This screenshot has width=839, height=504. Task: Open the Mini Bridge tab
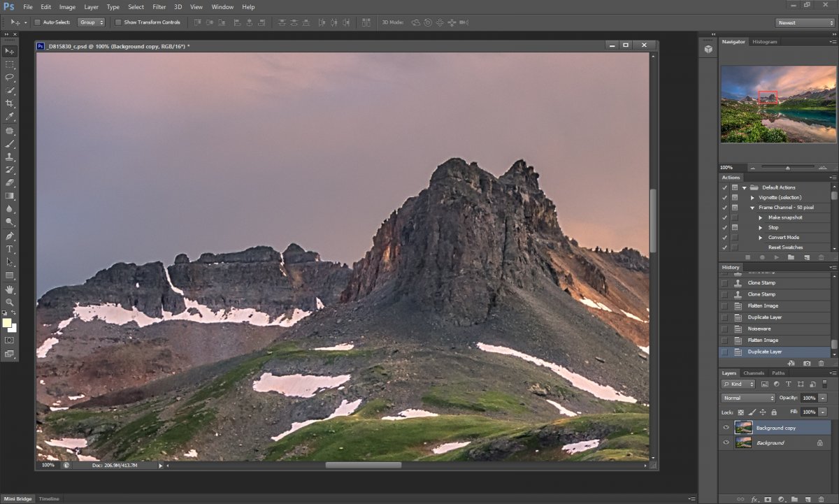(x=17, y=498)
